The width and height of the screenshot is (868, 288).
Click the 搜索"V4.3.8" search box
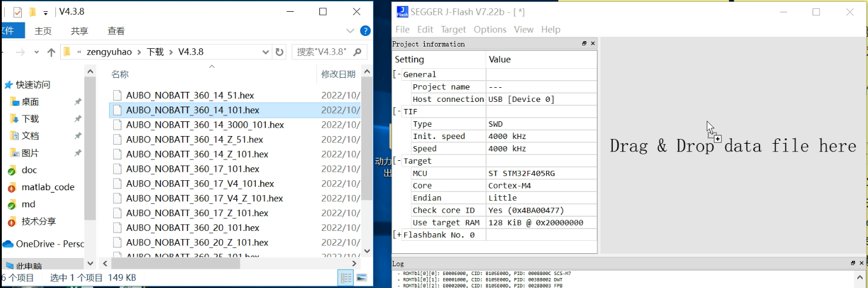[329, 52]
